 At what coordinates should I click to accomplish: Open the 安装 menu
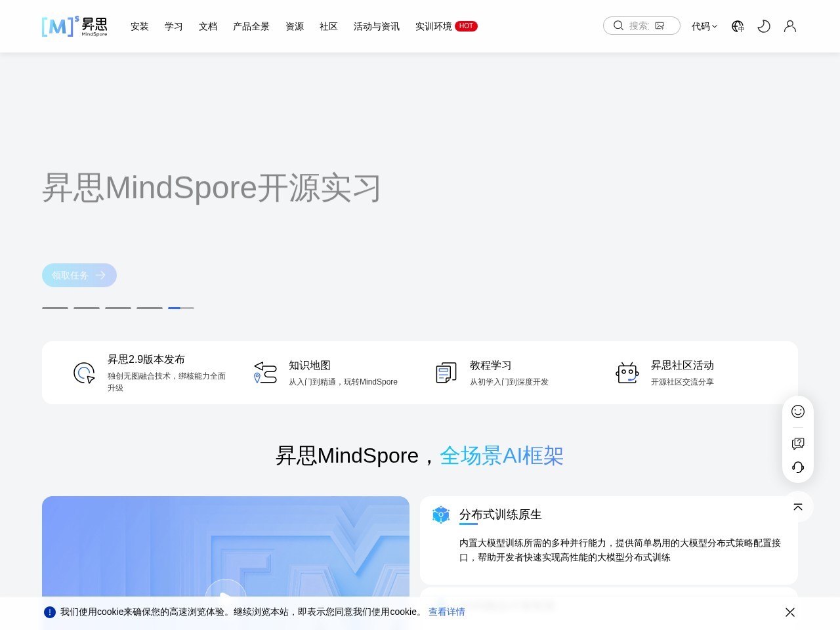(140, 26)
